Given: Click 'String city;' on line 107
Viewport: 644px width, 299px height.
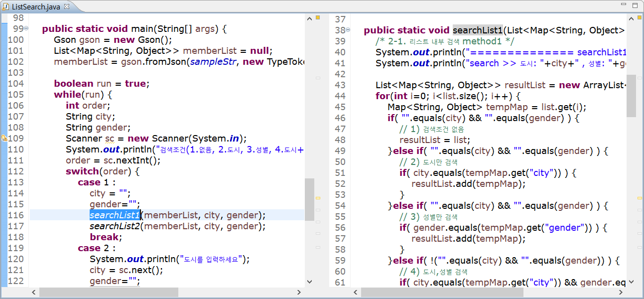Looking at the screenshot, I should (90, 116).
